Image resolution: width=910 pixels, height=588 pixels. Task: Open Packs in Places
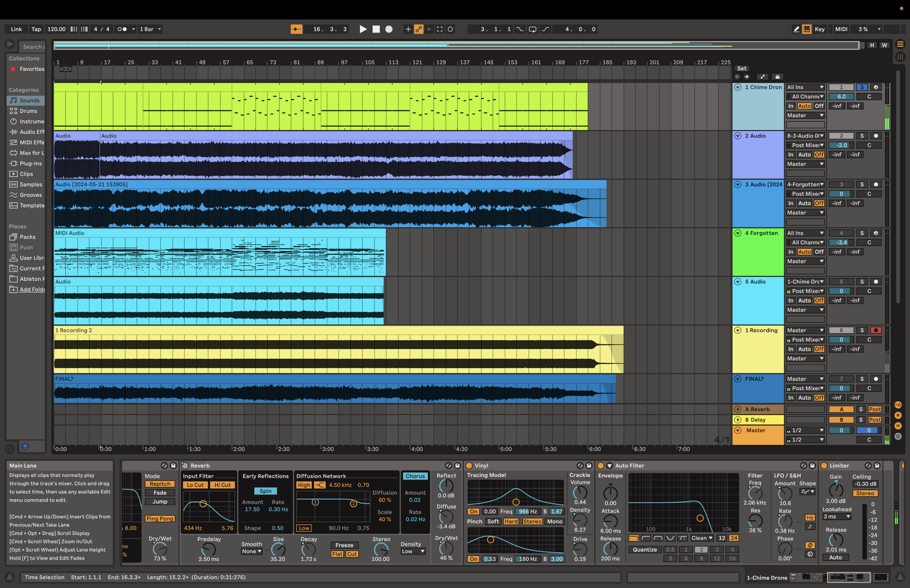coord(26,237)
